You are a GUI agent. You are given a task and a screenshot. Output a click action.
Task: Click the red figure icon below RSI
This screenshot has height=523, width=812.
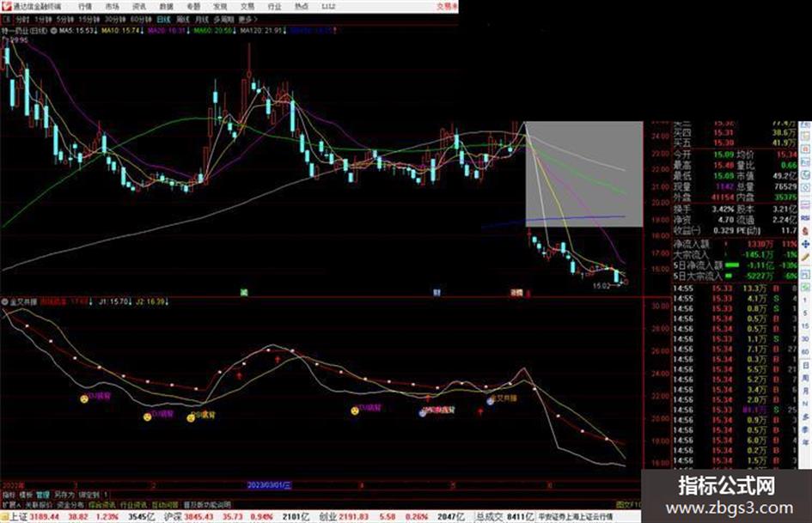pyautogui.click(x=805, y=231)
